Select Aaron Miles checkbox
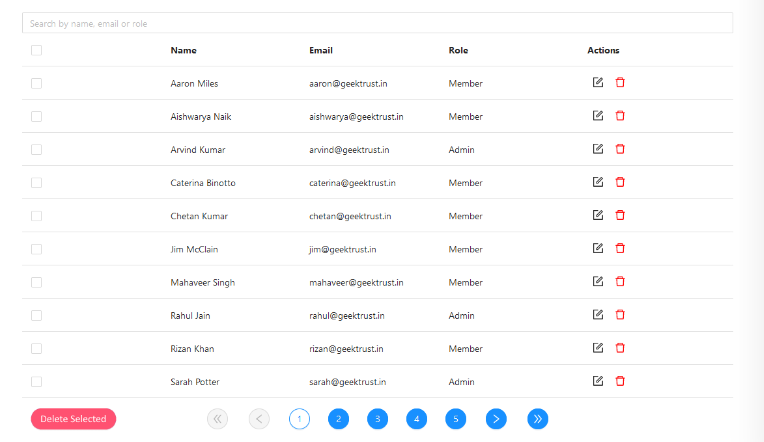The height and width of the screenshot is (442, 764). click(x=37, y=83)
